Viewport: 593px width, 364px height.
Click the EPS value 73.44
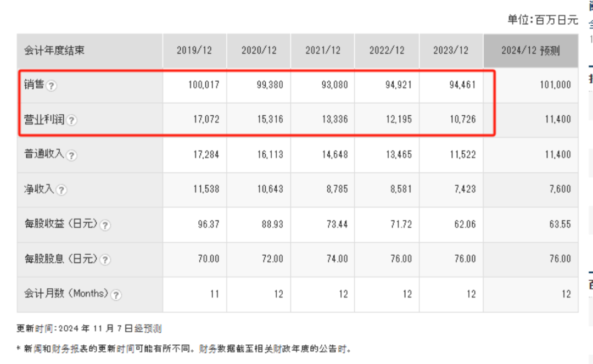[x=337, y=224]
